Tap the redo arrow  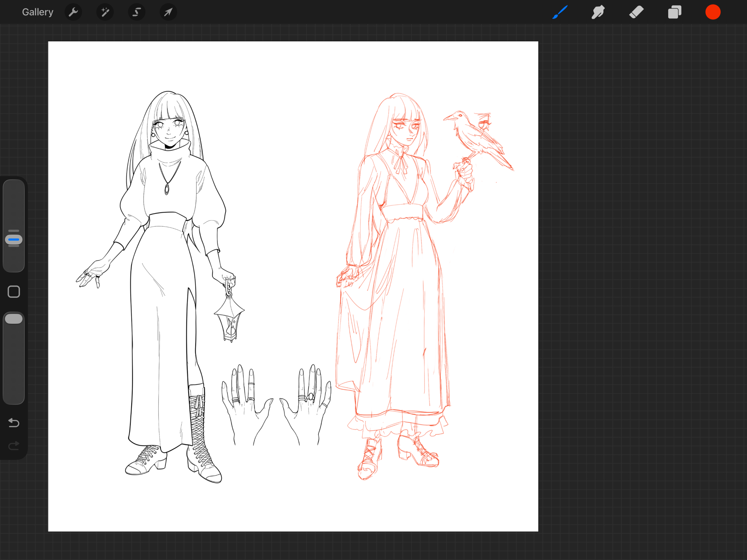point(14,446)
